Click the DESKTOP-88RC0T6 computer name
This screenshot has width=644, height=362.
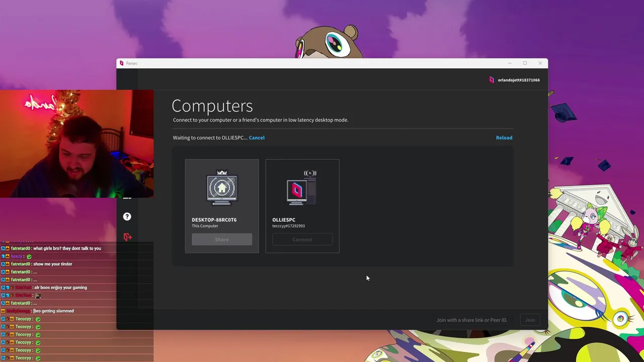pyautogui.click(x=214, y=220)
